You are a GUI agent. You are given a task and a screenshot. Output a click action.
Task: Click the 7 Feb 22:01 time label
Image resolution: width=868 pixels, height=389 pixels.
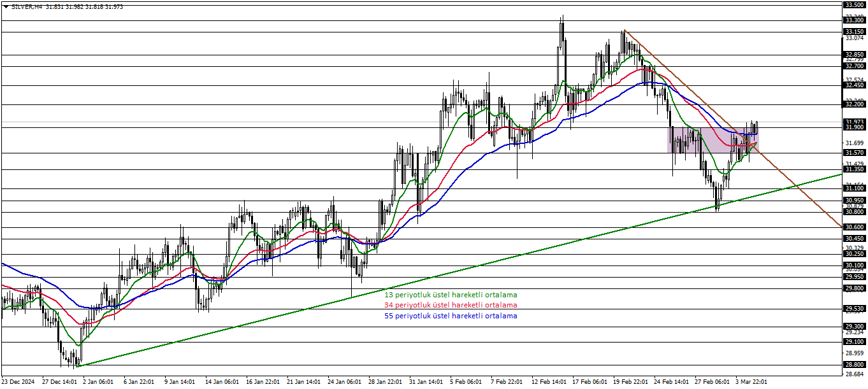(x=506, y=382)
